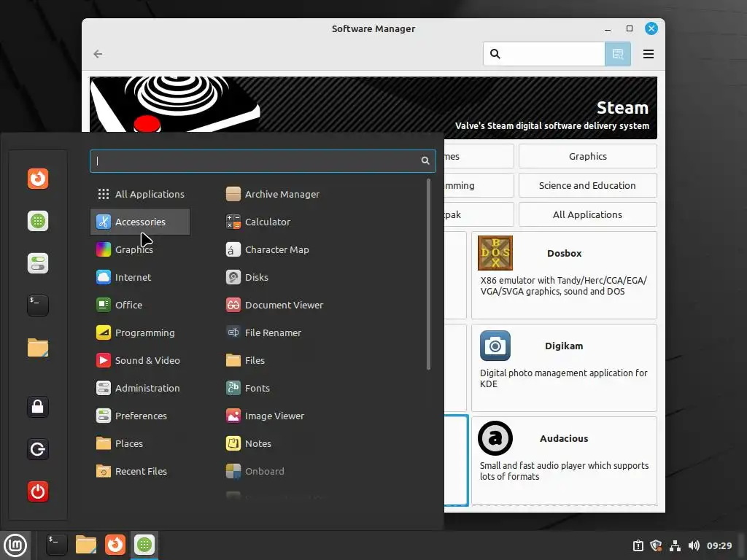This screenshot has width=747, height=560.
Task: Select the Office category
Action: point(140,305)
